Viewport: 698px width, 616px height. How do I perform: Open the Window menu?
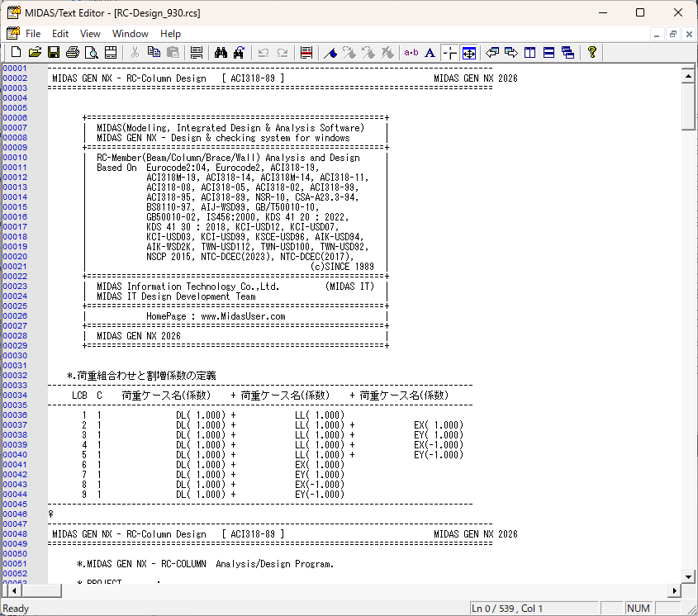(x=130, y=34)
